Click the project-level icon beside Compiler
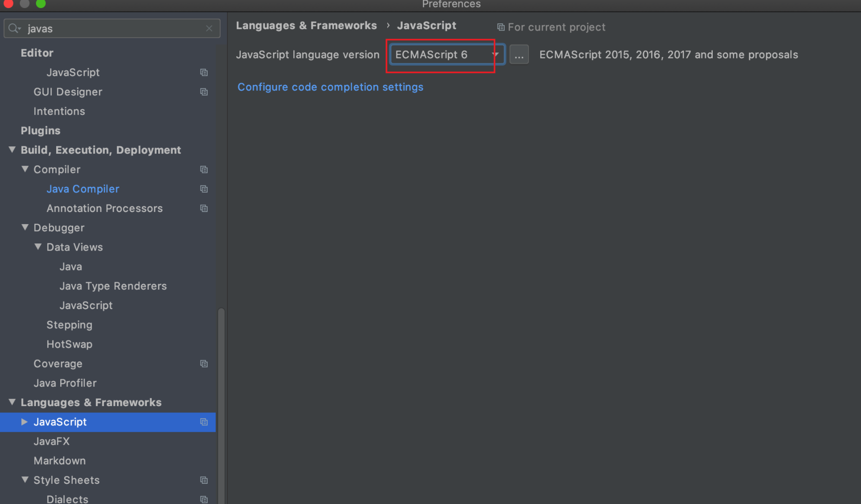The height and width of the screenshot is (504, 861). (x=204, y=169)
